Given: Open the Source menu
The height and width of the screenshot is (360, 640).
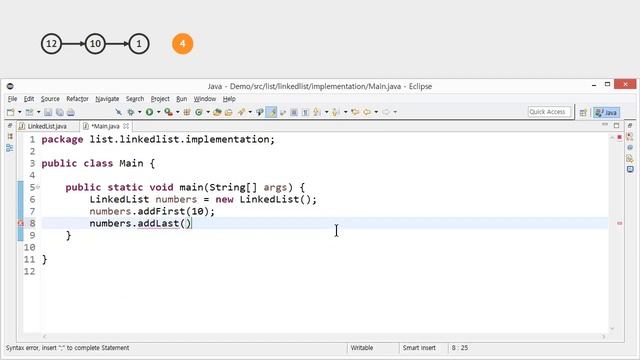Looking at the screenshot, I should (50, 99).
